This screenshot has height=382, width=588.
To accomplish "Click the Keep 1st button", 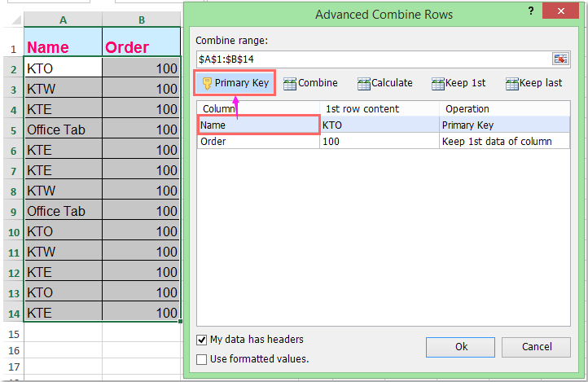I will (459, 83).
